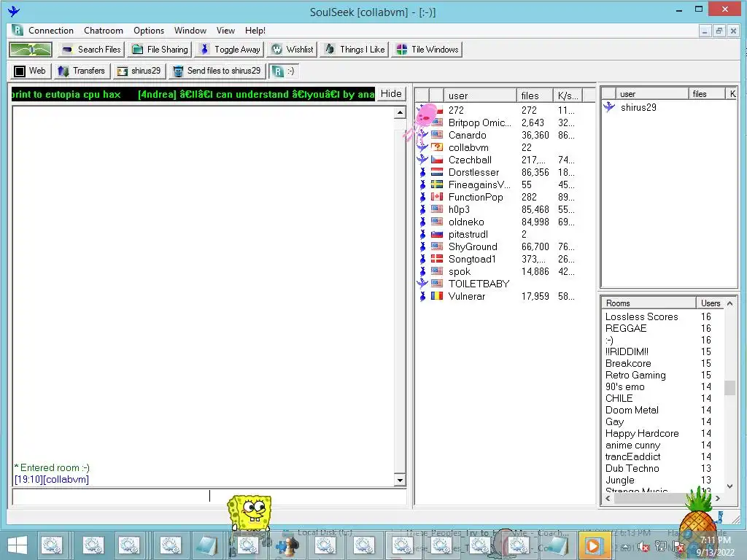Sort user list by K/s column
Screen dimensions: 747x560
click(x=568, y=96)
